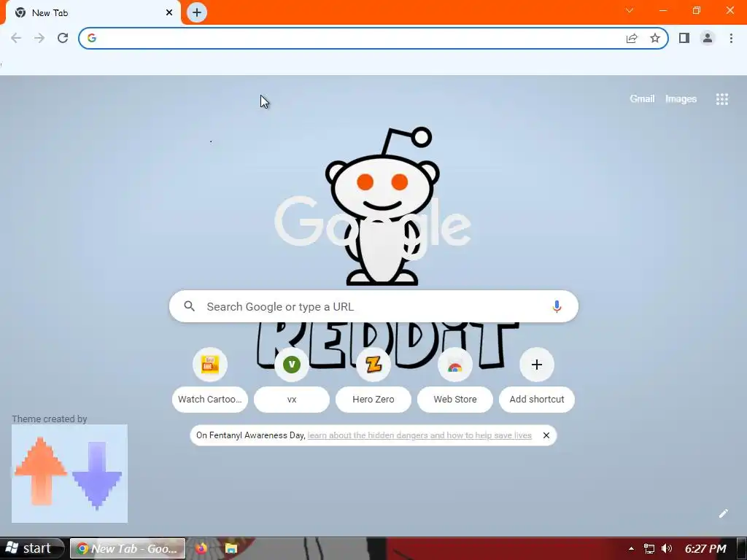The image size is (747, 560).
Task: Reload the current page
Action: tap(63, 38)
